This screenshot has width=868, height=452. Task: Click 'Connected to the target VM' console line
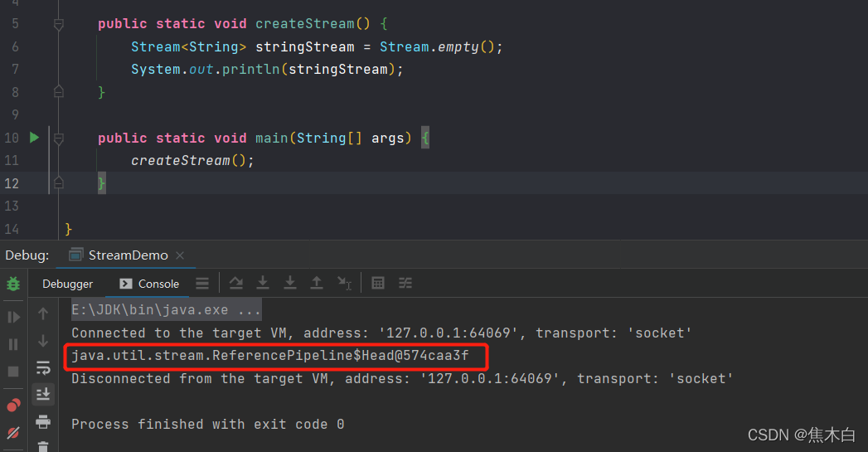click(381, 333)
